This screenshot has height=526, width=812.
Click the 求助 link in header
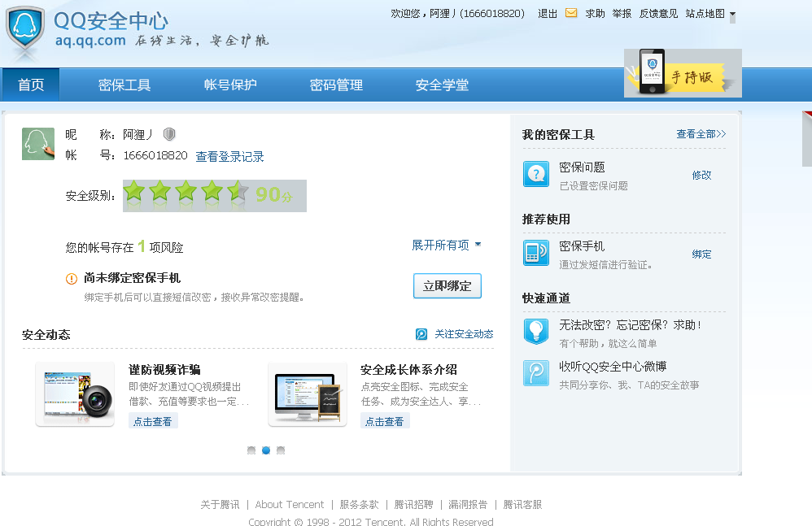[595, 14]
